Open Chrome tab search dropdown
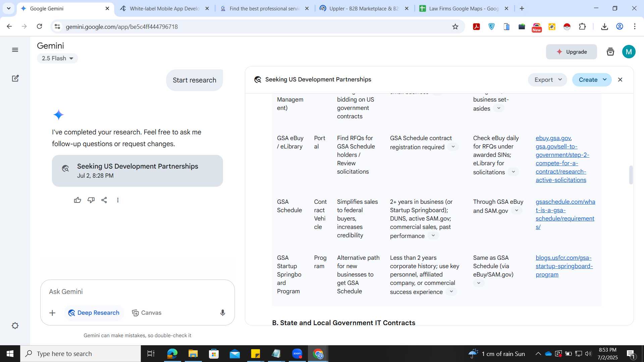644x362 pixels. (9, 8)
